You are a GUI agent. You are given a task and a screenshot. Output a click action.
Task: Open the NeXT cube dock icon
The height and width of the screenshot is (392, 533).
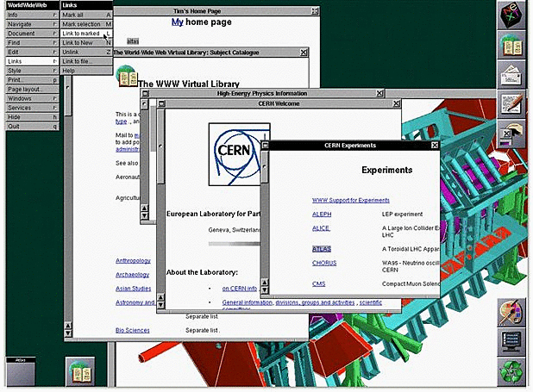pos(511,16)
